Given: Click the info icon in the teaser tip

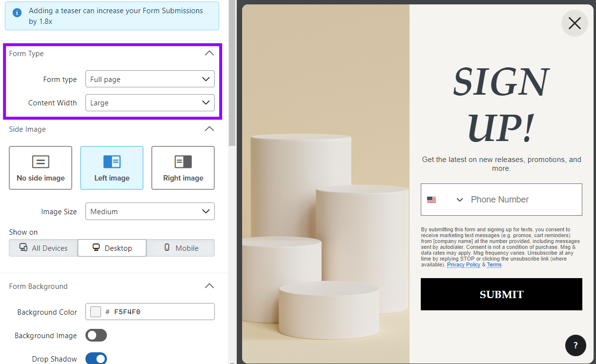Looking at the screenshot, I should click(17, 11).
